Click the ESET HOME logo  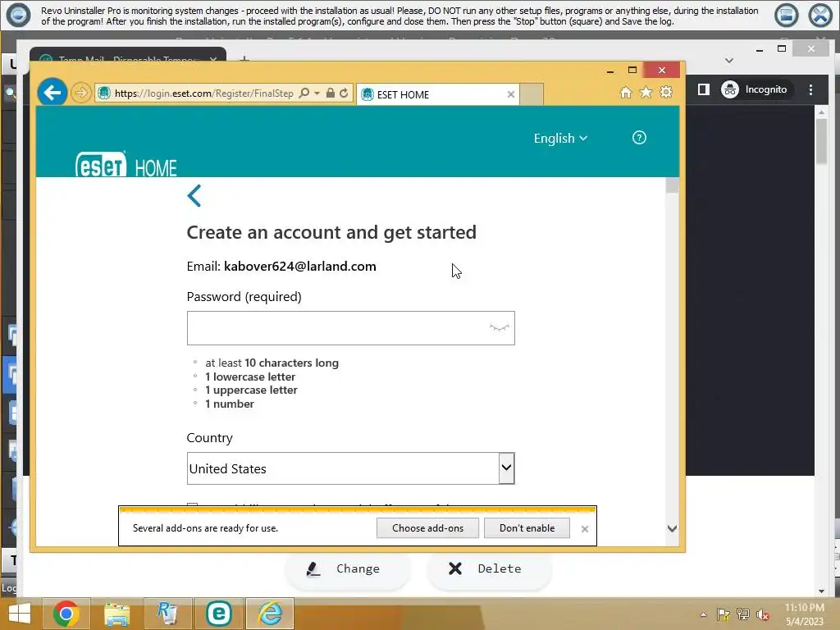[126, 164]
